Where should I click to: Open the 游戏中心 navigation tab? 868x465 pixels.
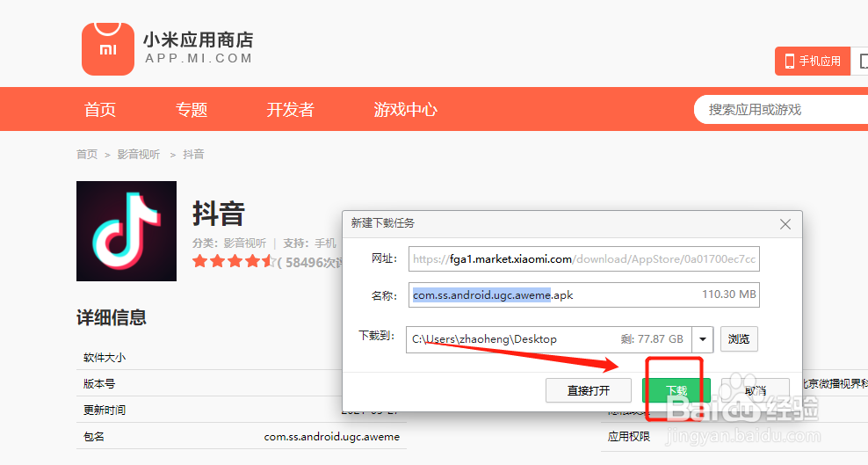405,110
